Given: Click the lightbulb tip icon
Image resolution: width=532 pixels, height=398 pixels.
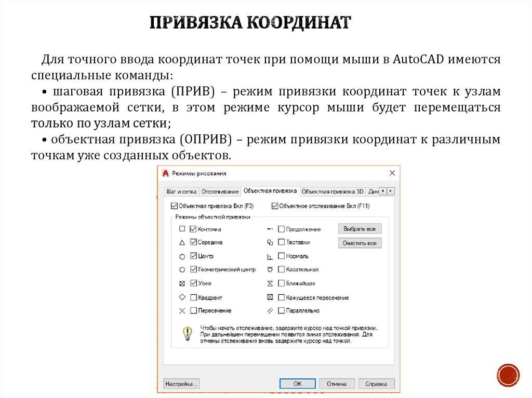Looking at the screenshot, I should click(x=187, y=334).
